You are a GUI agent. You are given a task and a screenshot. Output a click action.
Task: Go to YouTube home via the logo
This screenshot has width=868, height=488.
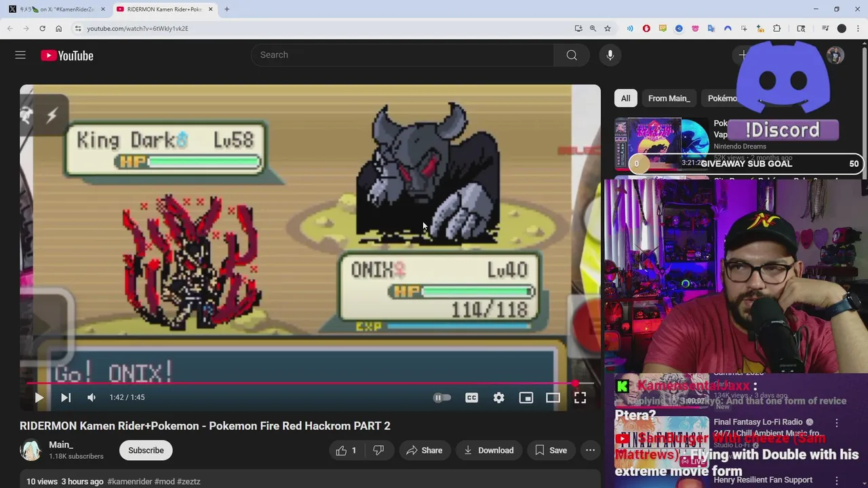[x=66, y=56]
